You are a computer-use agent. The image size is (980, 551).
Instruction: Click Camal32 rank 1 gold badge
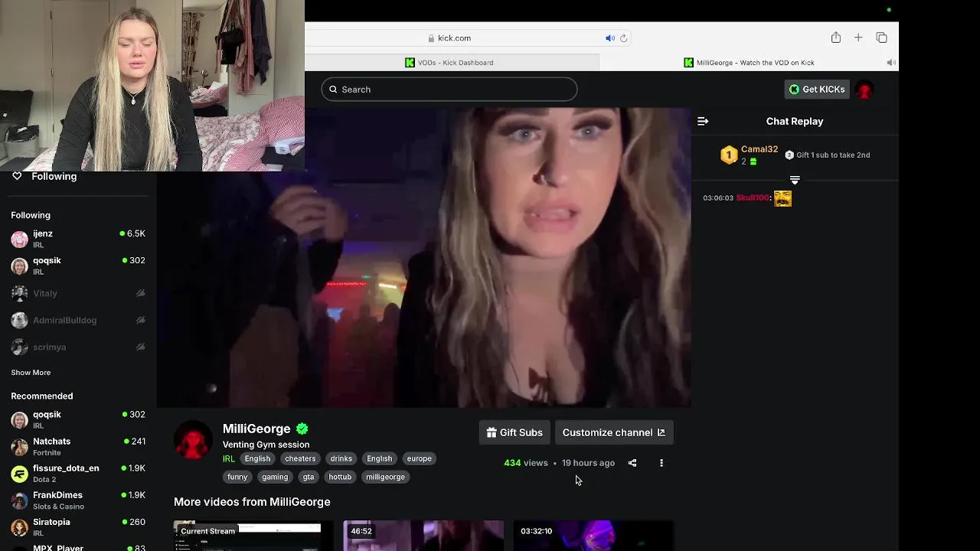(x=729, y=155)
